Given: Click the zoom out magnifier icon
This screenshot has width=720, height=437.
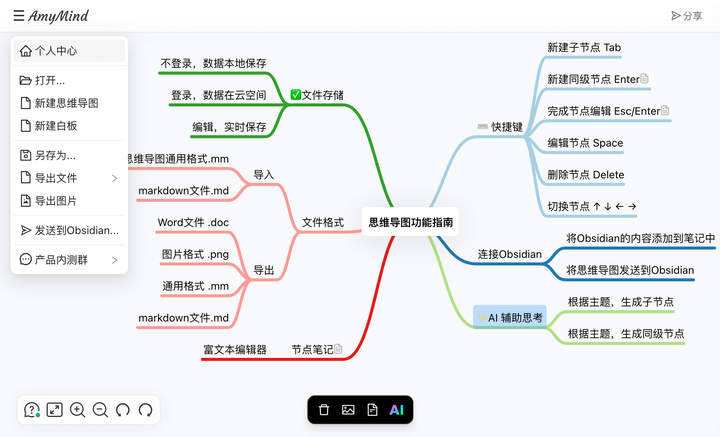Looking at the screenshot, I should (x=100, y=409).
